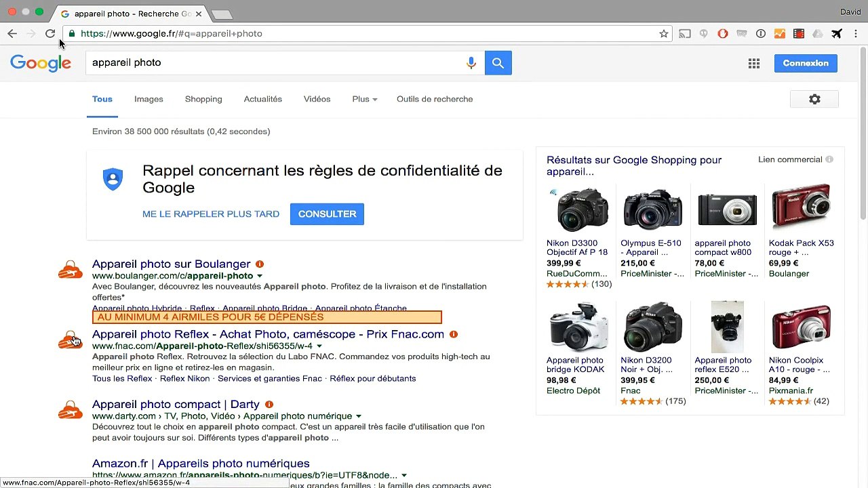
Task: Click the Appareil photo reflex E520 thumbnail
Action: [727, 327]
